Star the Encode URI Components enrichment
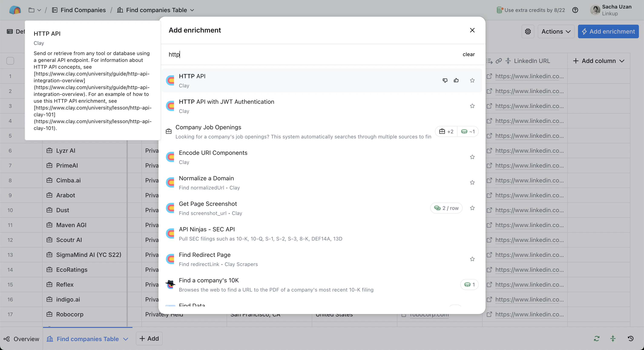Viewport: 644px width, 350px height. pos(472,157)
